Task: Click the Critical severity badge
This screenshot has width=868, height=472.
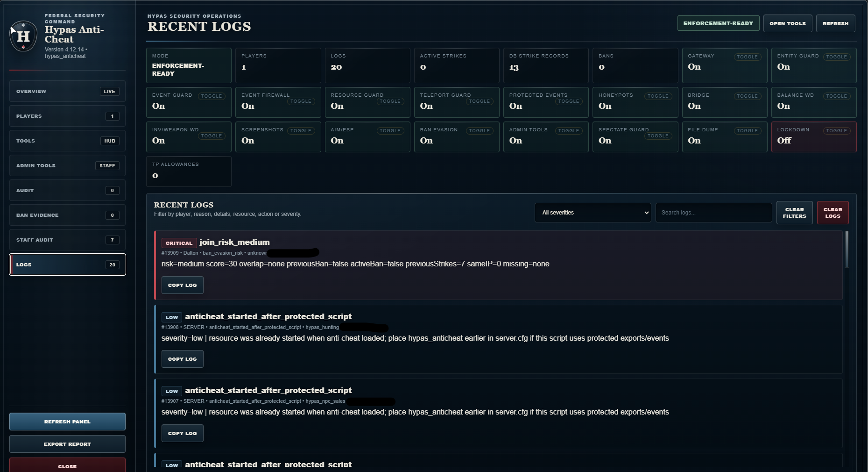Action: click(x=179, y=243)
